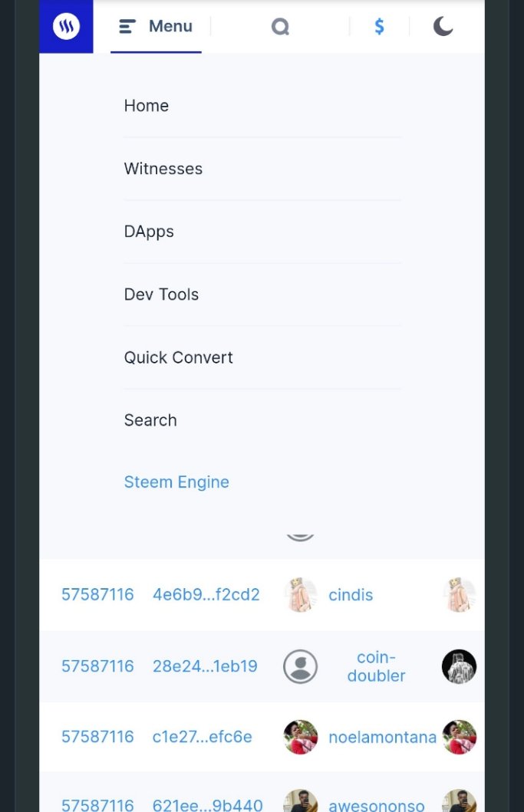
Task: Select DApps from the menu
Action: [149, 232]
